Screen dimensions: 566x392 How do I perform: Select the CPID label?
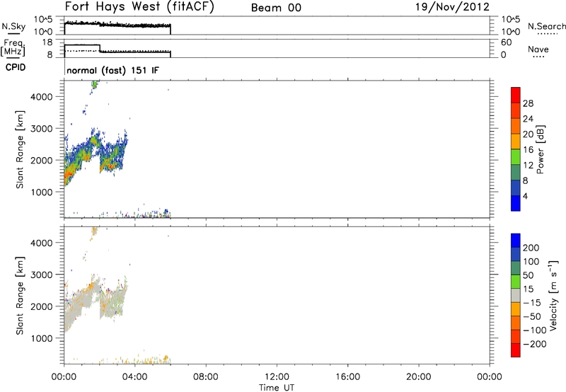coord(16,67)
